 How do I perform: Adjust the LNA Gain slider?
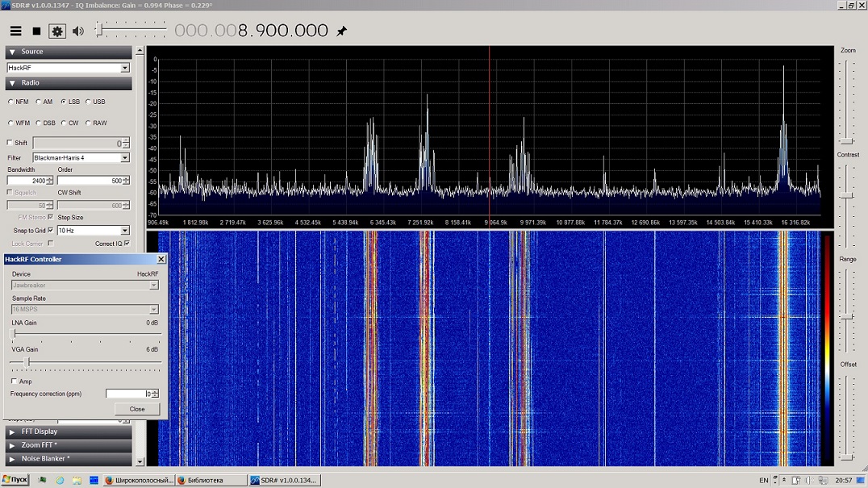(x=86, y=334)
